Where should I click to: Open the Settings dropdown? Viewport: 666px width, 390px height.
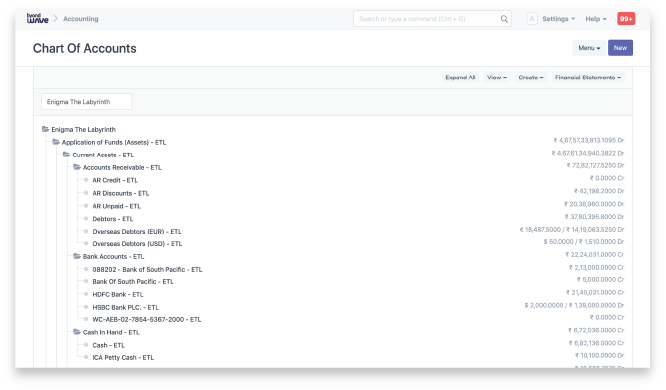pos(559,19)
